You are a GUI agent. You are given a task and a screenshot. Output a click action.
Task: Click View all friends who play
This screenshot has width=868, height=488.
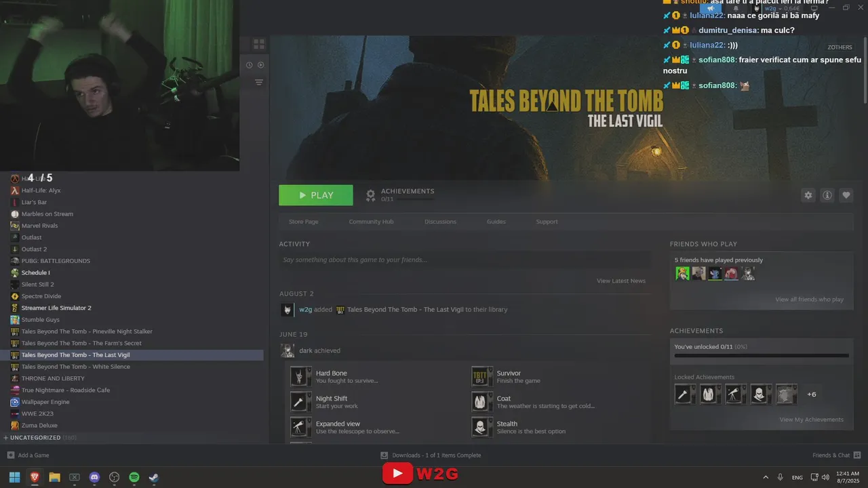810,300
